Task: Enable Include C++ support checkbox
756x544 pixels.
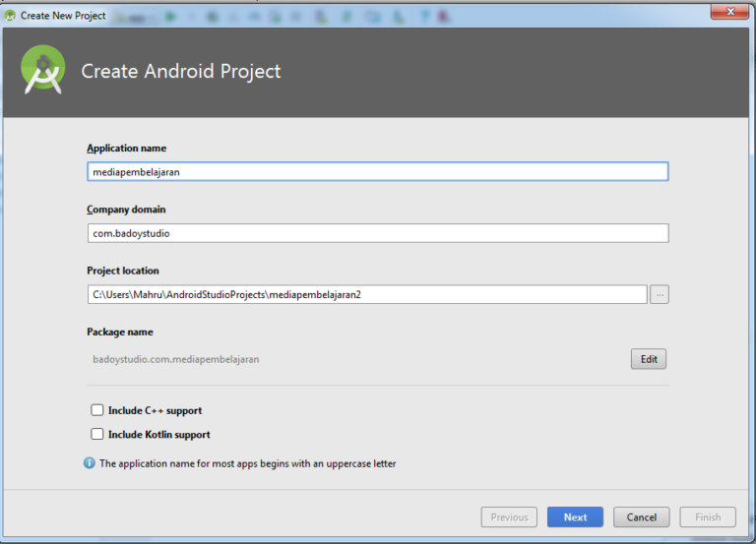Action: [96, 410]
